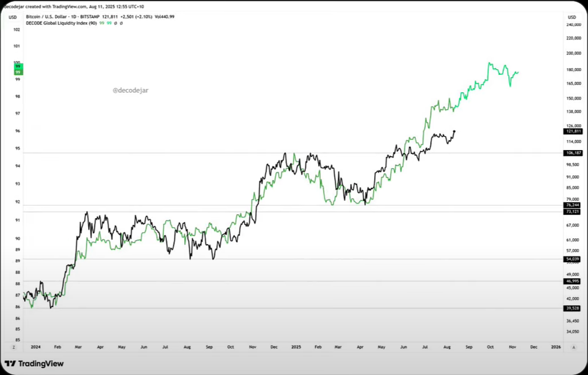
Task: Click the black dot ending Bitcoin line
Action: (x=454, y=131)
